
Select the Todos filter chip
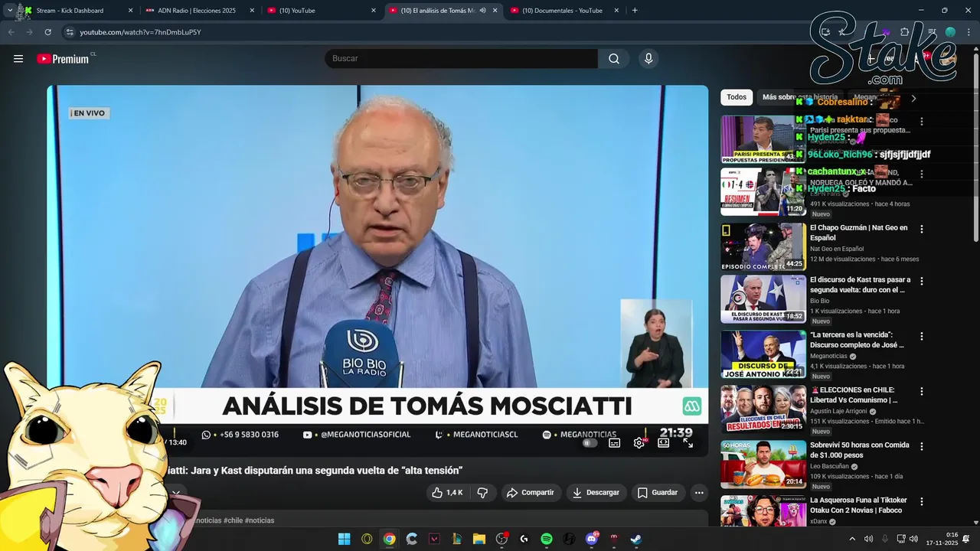(x=737, y=97)
